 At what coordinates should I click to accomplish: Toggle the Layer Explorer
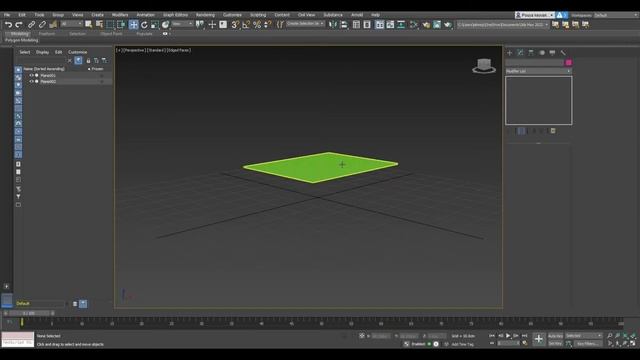coord(367,24)
